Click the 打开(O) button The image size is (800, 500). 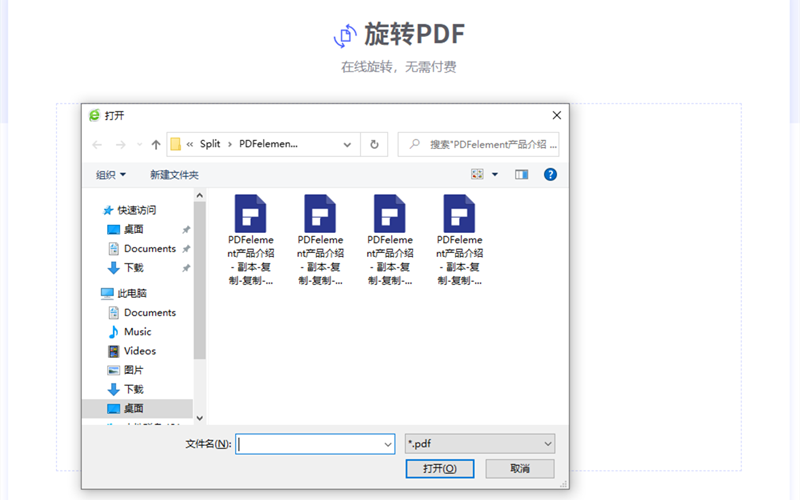pyautogui.click(x=439, y=468)
